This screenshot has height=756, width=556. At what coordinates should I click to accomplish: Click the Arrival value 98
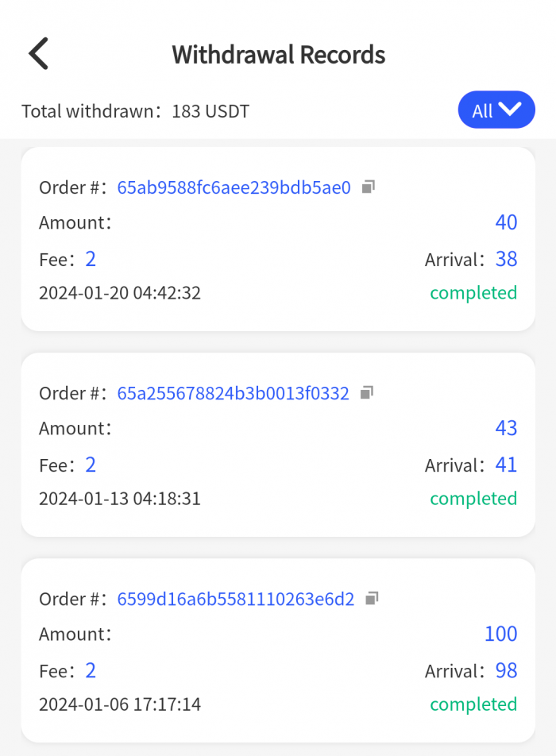pos(506,670)
